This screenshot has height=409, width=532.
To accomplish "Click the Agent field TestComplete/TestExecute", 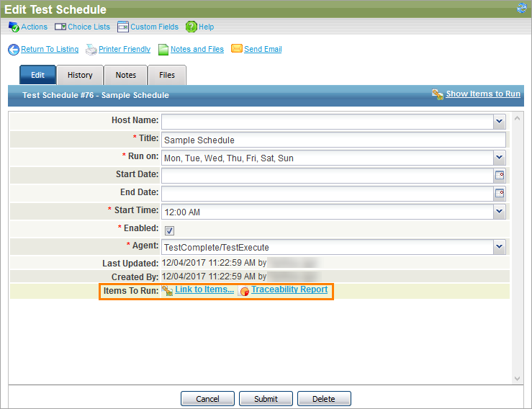I will [328, 247].
